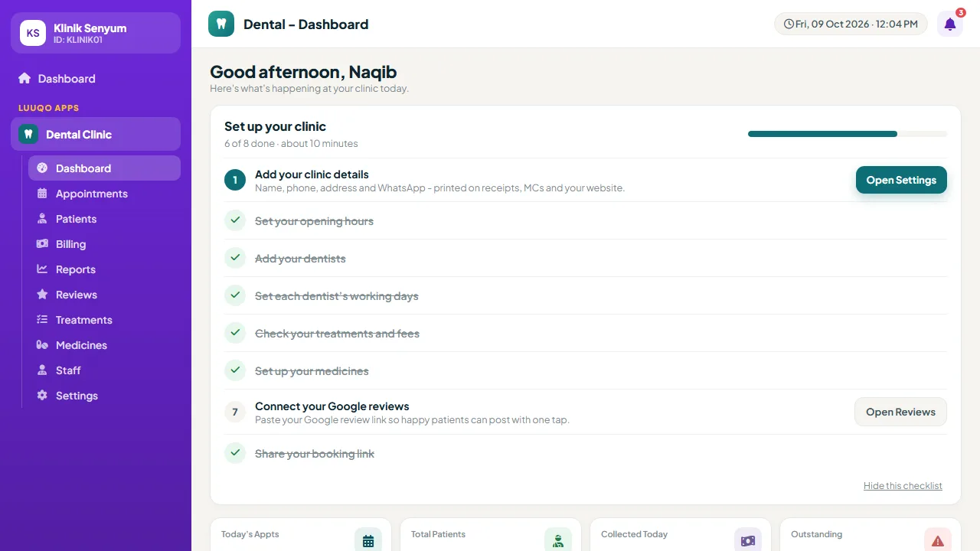Click the Open Reviews button
980x551 pixels.
pyautogui.click(x=900, y=412)
